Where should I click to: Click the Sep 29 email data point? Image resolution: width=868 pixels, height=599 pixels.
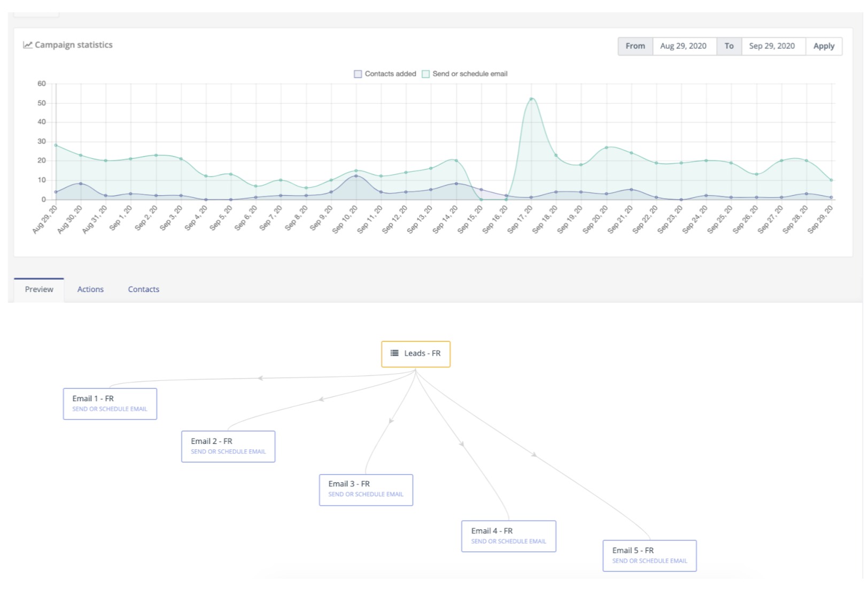[832, 180]
